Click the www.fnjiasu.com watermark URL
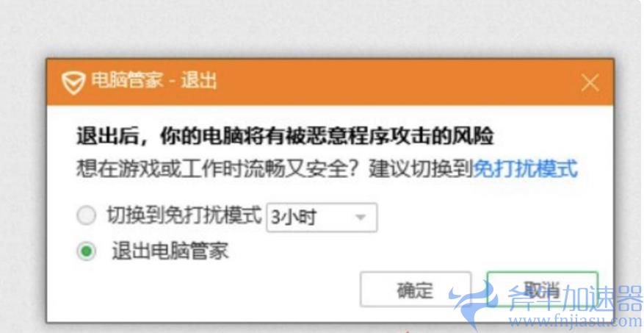 575,321
